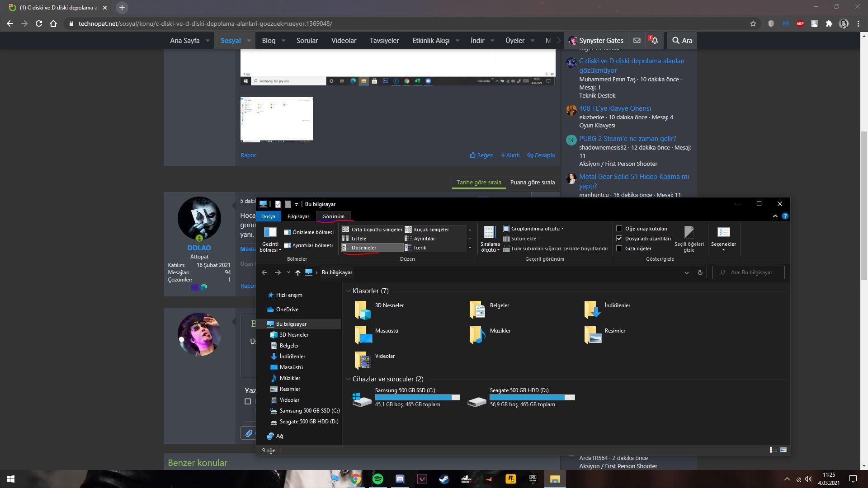Click the refresh icon in address bar
Image resolution: width=868 pixels, height=488 pixels.
(x=700, y=272)
